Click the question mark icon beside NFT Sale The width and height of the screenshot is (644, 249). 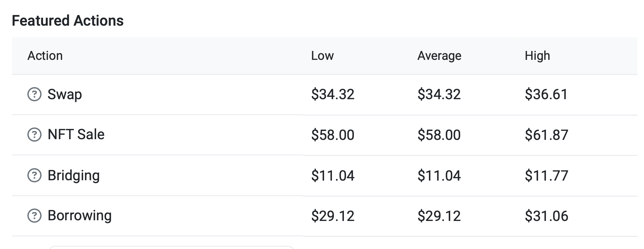pyautogui.click(x=34, y=134)
